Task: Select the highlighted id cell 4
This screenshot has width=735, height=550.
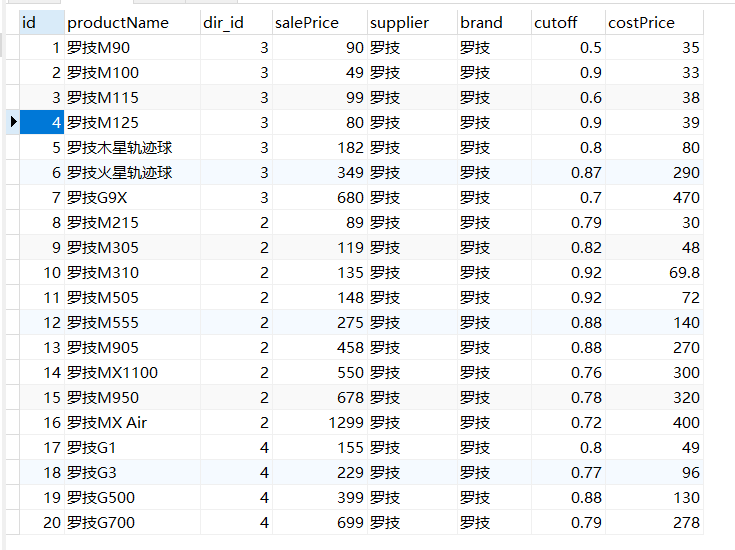Action: click(42, 122)
